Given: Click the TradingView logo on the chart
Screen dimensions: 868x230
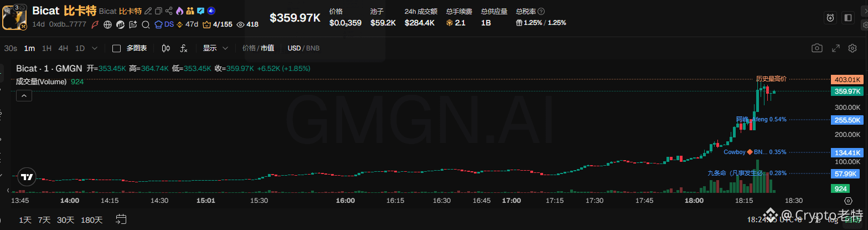Looking at the screenshot, I should tap(26, 177).
